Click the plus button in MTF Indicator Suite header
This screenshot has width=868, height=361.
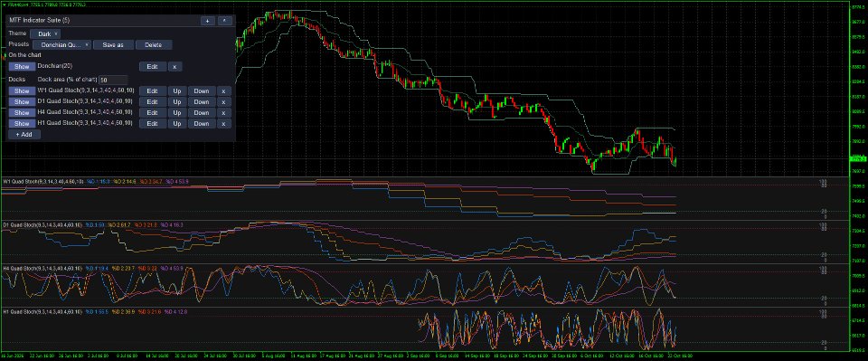[208, 21]
